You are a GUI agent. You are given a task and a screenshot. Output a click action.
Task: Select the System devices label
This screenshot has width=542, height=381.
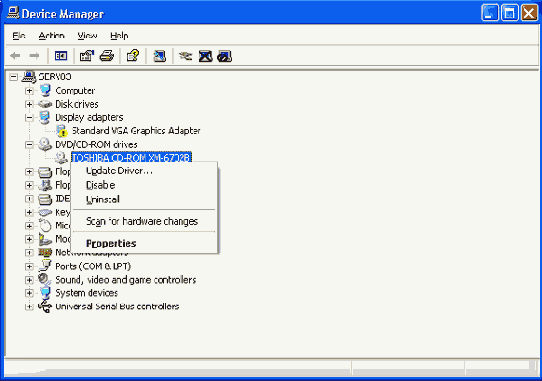(86, 293)
